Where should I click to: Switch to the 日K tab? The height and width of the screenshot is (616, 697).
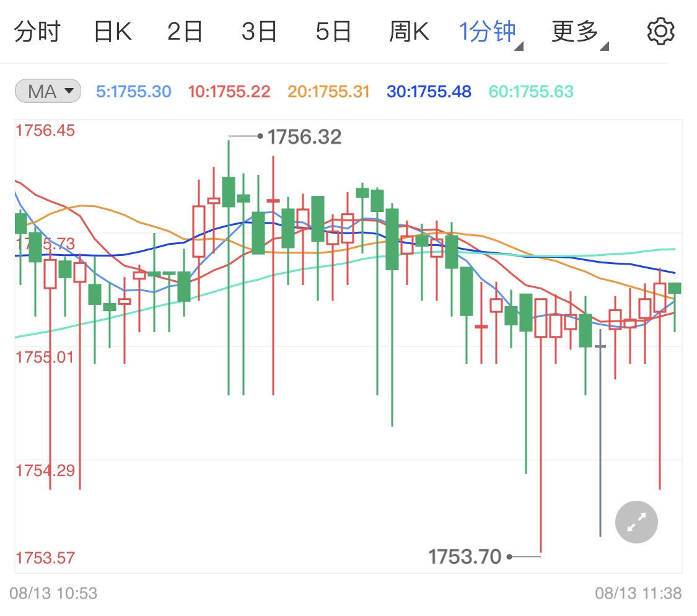pyautogui.click(x=112, y=31)
